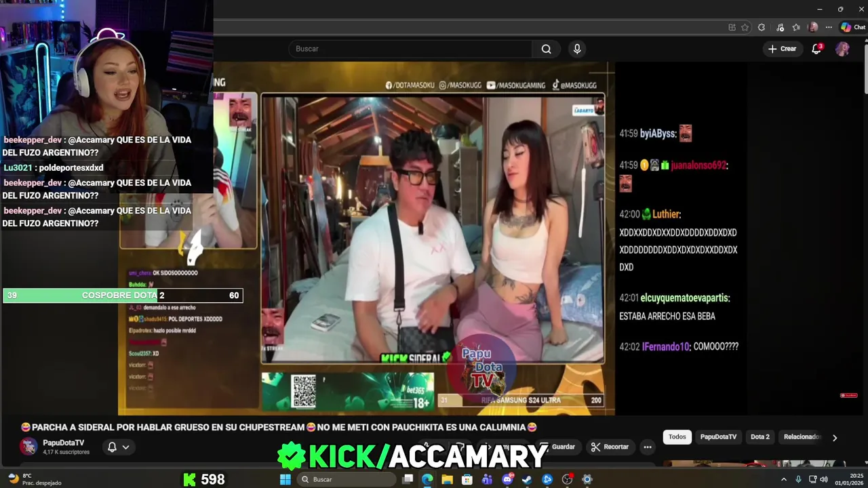Viewport: 868px width, 488px height.
Task: Open Task View icon in taskbar
Action: pyautogui.click(x=408, y=479)
